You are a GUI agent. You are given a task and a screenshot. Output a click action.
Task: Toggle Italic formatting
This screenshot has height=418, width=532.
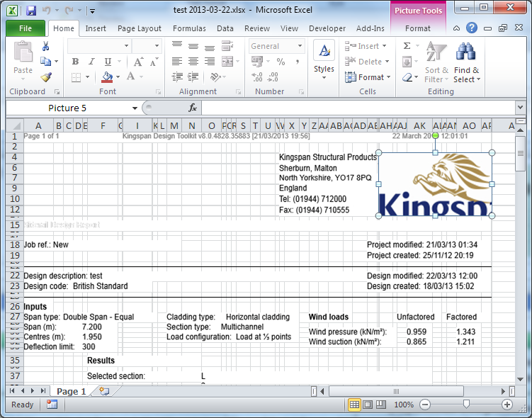coord(91,62)
